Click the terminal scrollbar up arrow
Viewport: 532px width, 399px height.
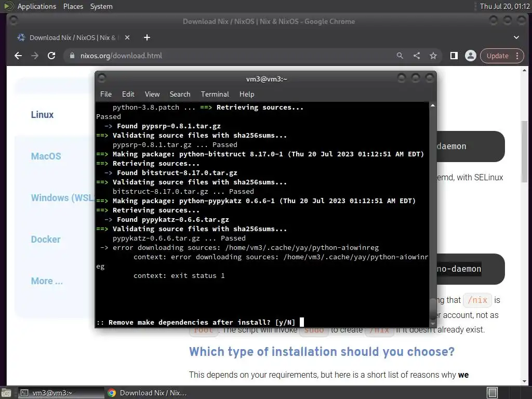433,106
